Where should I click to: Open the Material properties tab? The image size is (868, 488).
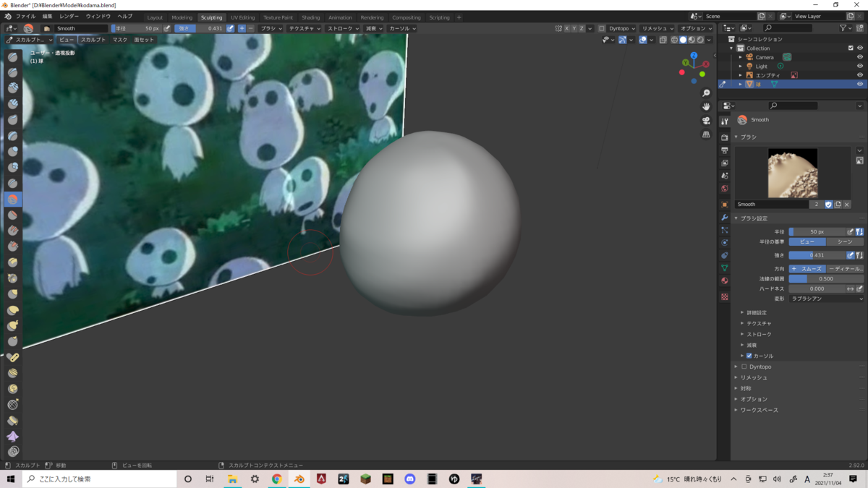[725, 281]
